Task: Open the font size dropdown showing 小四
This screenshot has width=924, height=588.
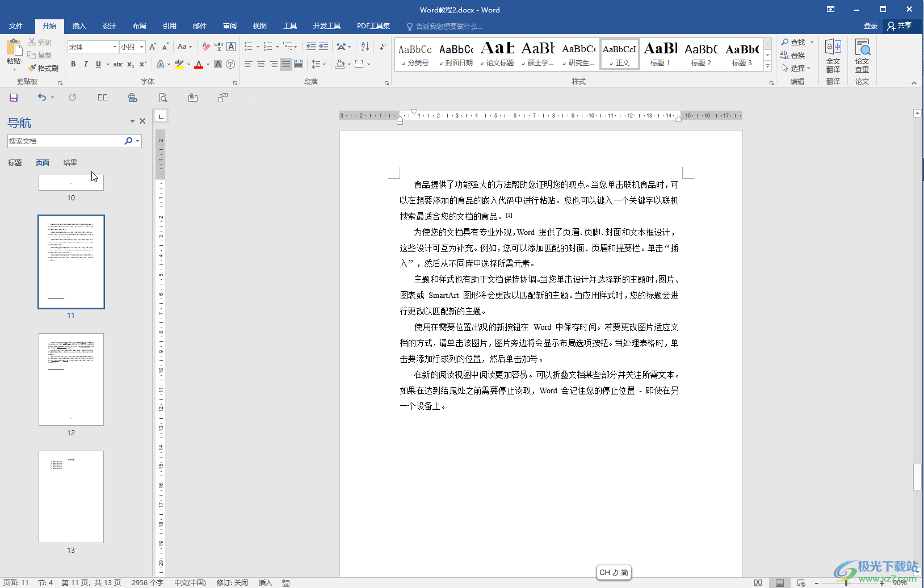Action: (141, 47)
